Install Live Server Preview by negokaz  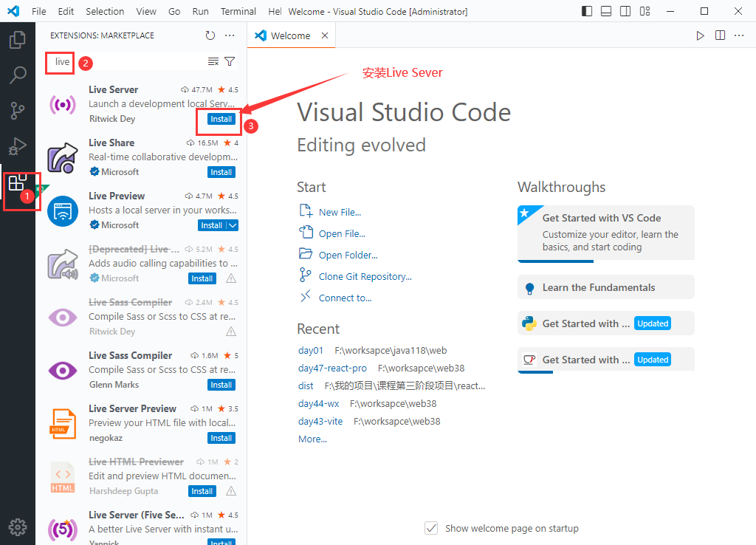click(x=221, y=438)
